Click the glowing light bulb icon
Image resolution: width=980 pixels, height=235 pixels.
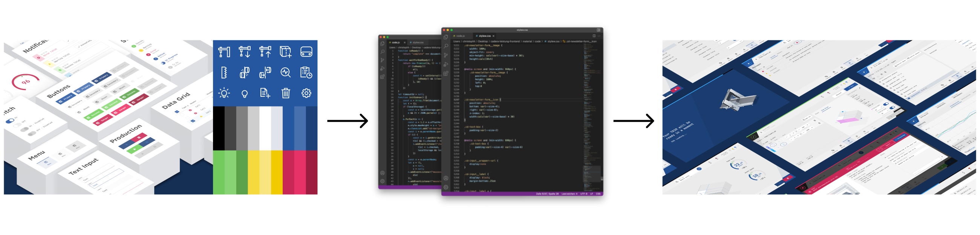[224, 93]
